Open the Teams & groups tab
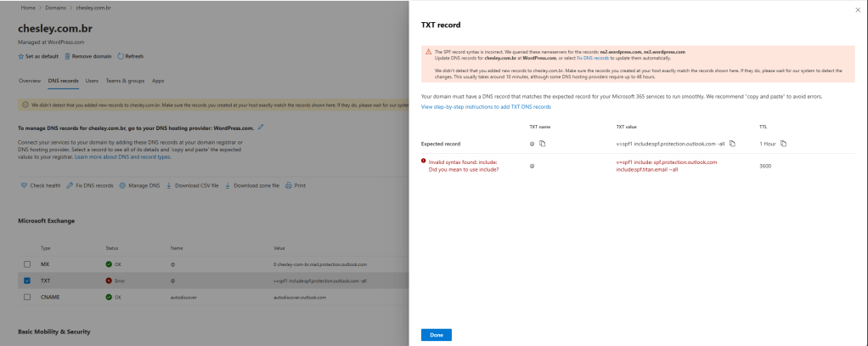The width and height of the screenshot is (868, 346). (x=126, y=81)
